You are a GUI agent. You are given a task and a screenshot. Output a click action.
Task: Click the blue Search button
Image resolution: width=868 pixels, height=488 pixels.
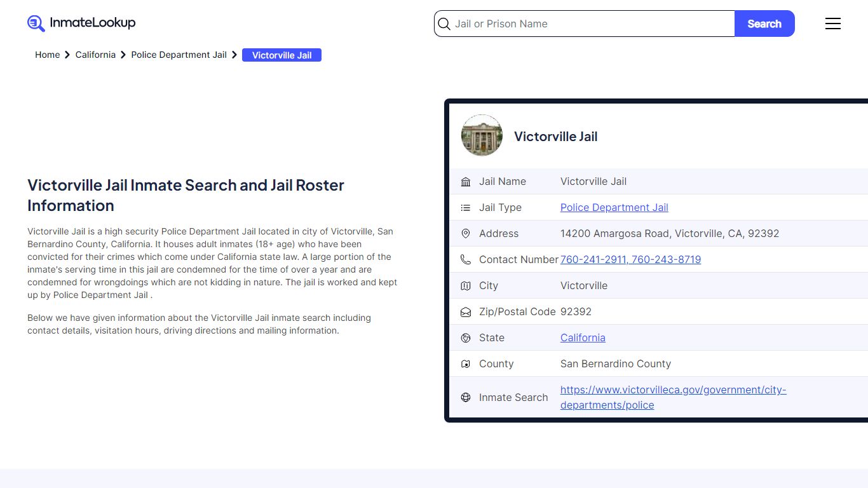[x=764, y=24]
